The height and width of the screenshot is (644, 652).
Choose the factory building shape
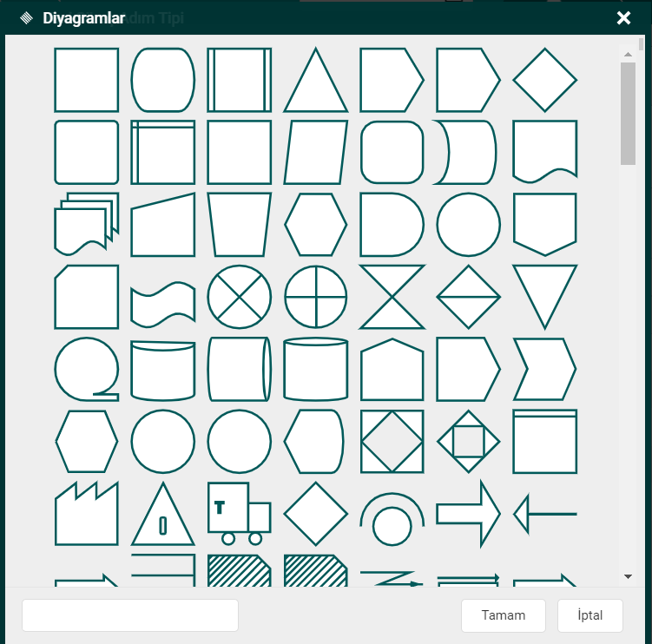pyautogui.click(x=86, y=514)
